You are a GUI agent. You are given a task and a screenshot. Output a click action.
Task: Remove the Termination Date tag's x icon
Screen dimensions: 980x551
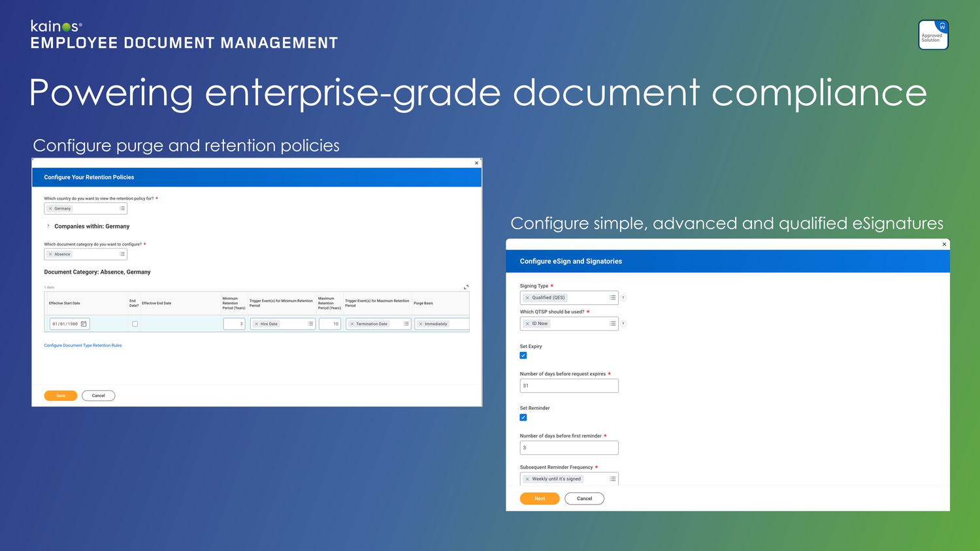click(353, 323)
